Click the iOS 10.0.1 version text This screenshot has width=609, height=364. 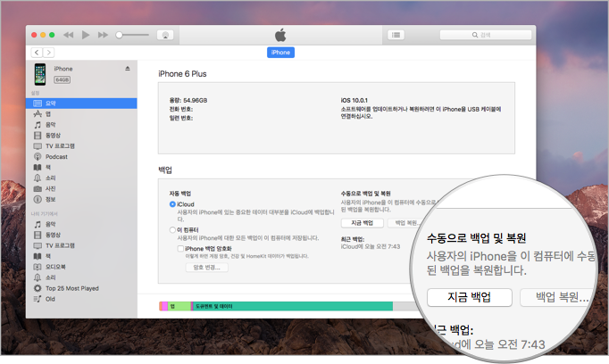click(x=355, y=100)
